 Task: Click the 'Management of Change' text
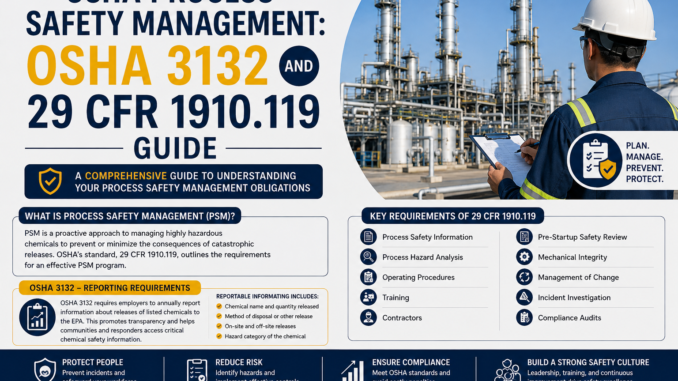pyautogui.click(x=578, y=277)
